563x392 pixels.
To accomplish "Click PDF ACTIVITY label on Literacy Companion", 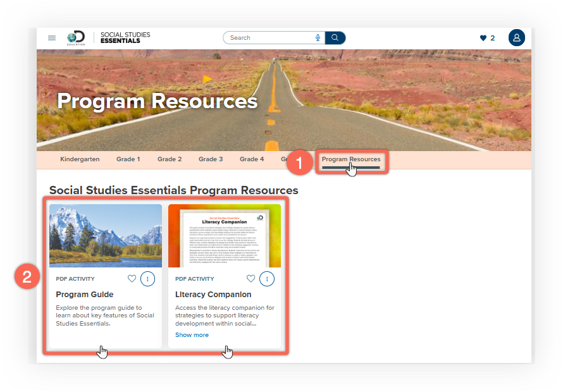I will pyautogui.click(x=195, y=279).
